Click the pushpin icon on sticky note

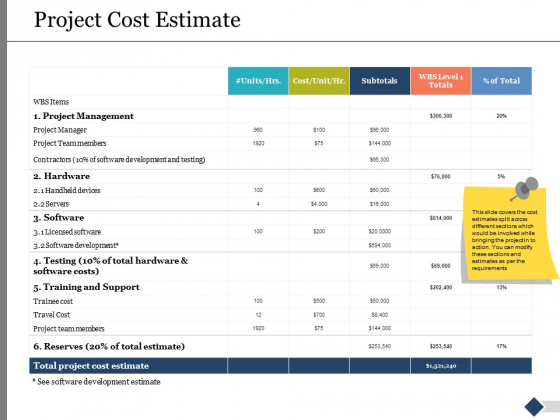[x=525, y=189]
